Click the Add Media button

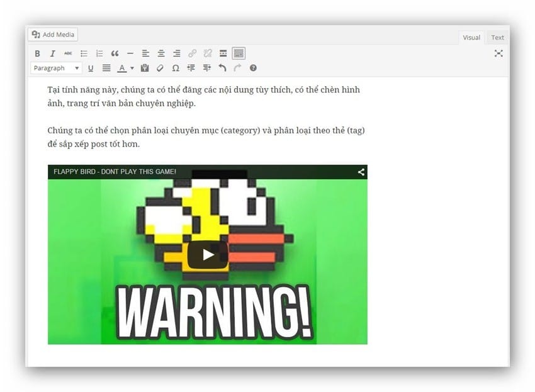pyautogui.click(x=53, y=35)
